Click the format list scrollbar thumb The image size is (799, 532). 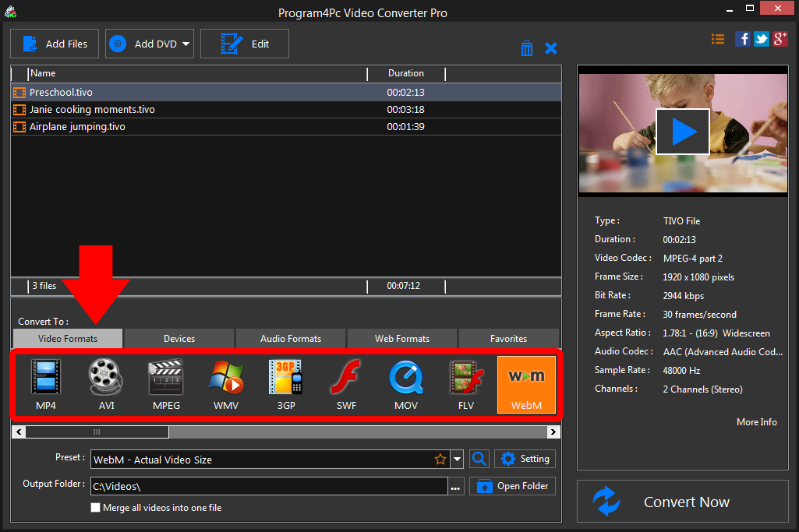(x=97, y=432)
